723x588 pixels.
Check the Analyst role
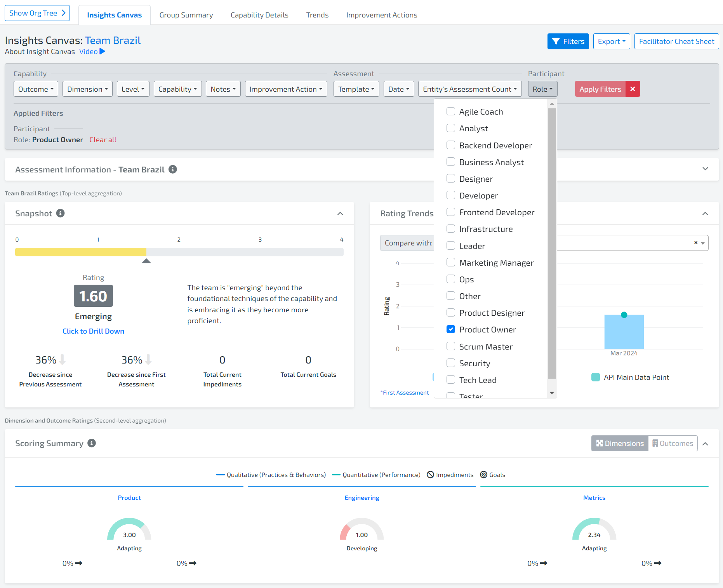[x=451, y=128]
